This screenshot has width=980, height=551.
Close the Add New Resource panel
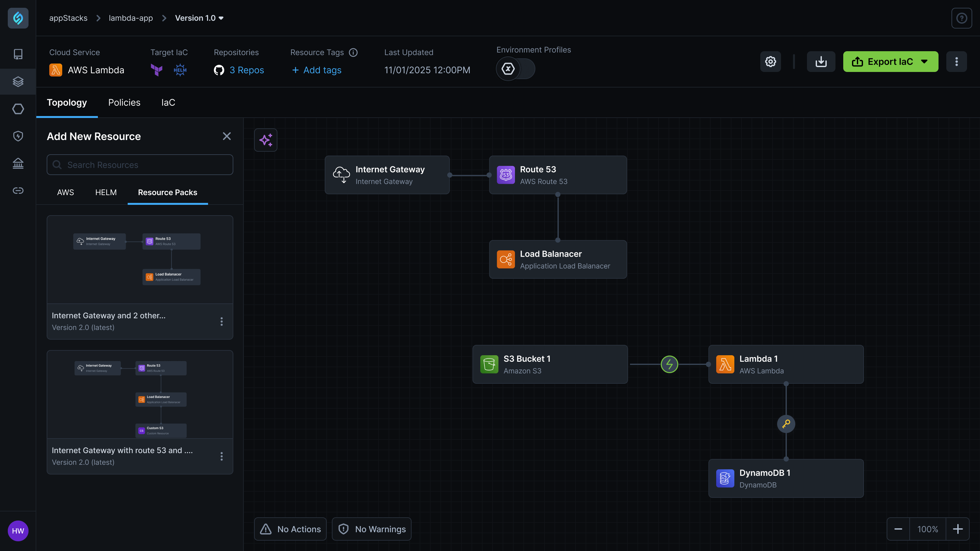227,136
